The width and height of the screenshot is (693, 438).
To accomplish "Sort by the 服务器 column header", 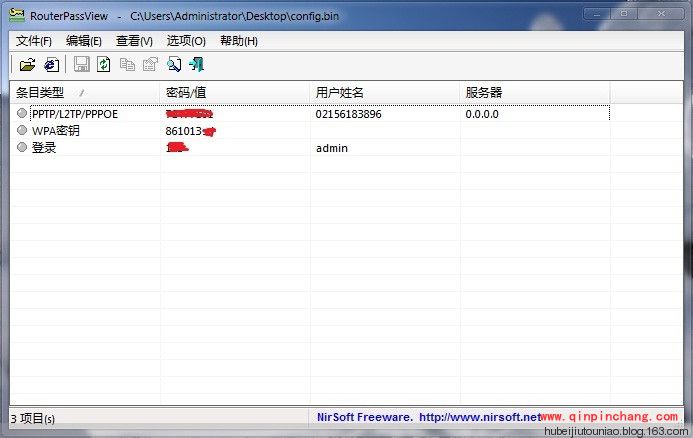I will 535,93.
